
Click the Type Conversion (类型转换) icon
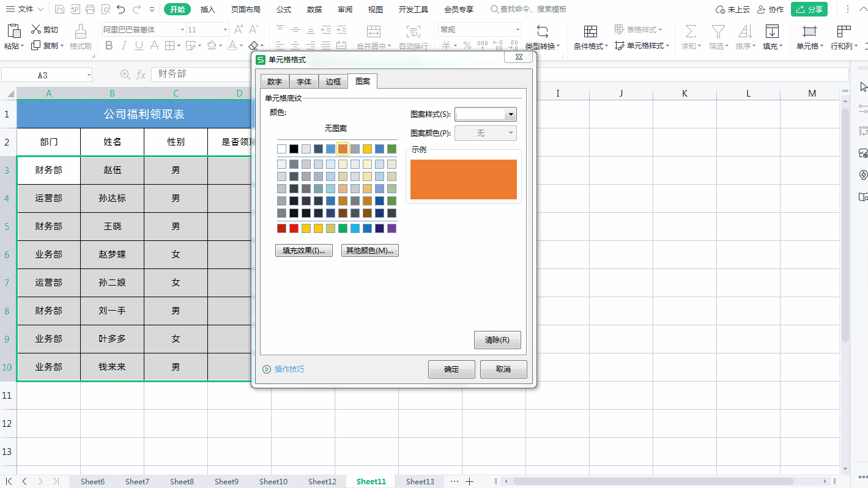point(543,32)
